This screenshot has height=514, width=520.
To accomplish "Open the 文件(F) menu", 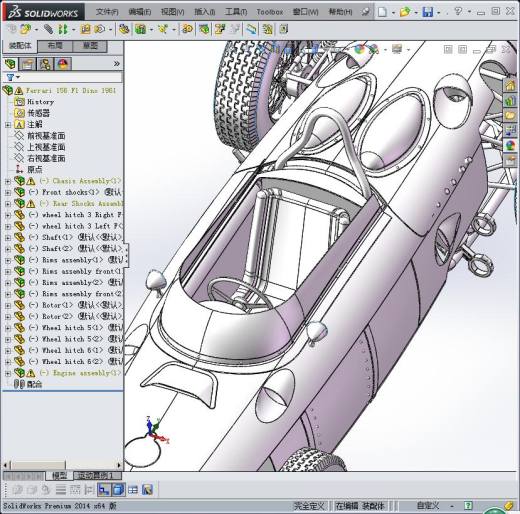I will pos(107,12).
